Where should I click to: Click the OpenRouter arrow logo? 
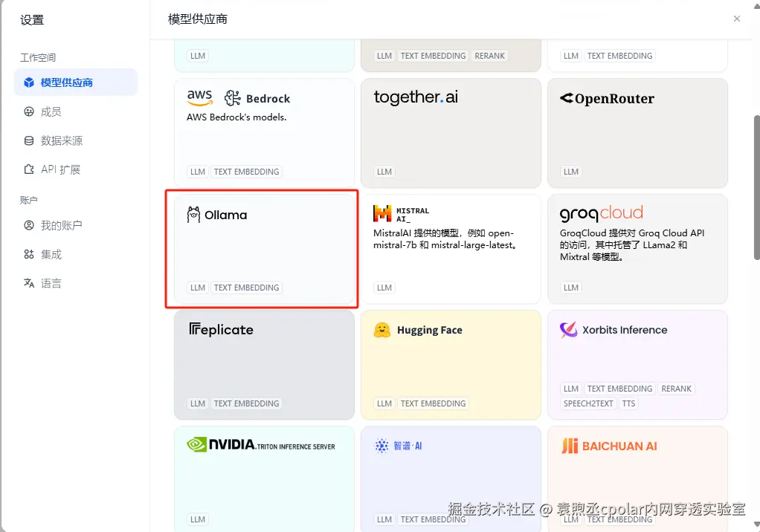click(x=567, y=98)
